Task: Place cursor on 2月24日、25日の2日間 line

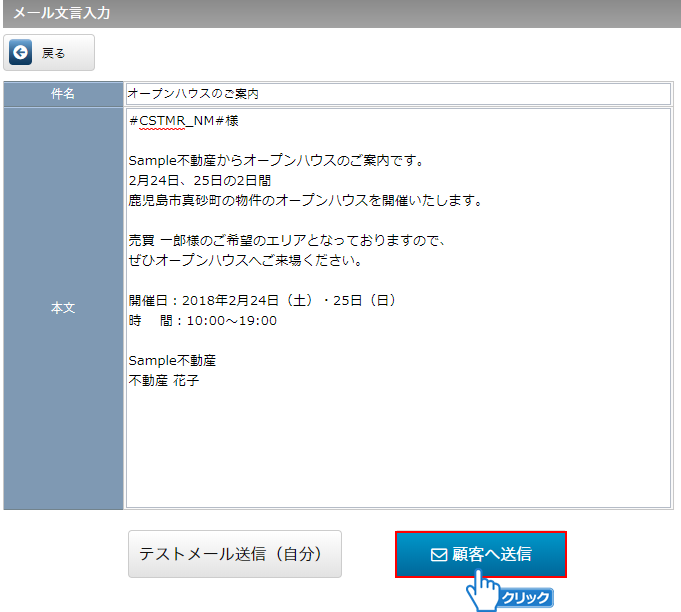Action: pyautogui.click(x=200, y=180)
